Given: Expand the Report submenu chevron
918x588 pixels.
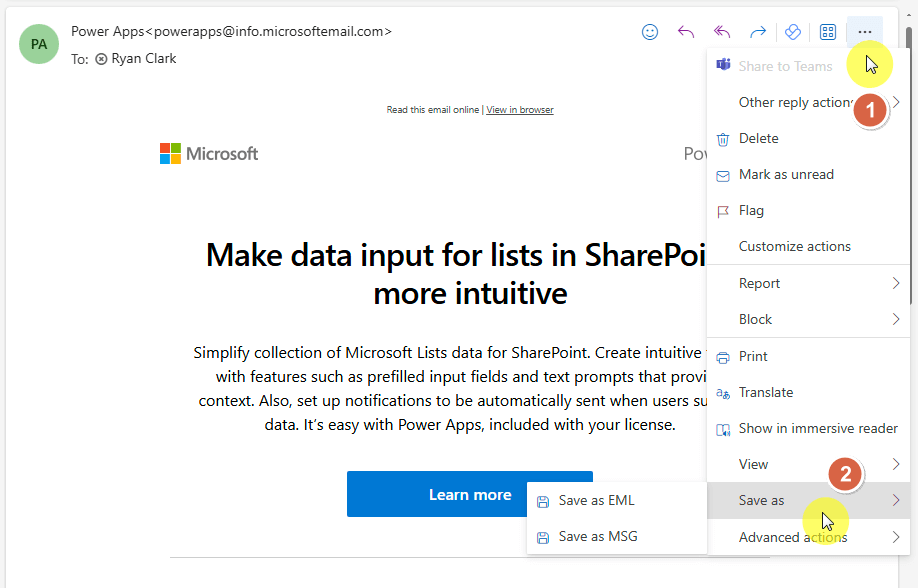Looking at the screenshot, I should (x=896, y=283).
